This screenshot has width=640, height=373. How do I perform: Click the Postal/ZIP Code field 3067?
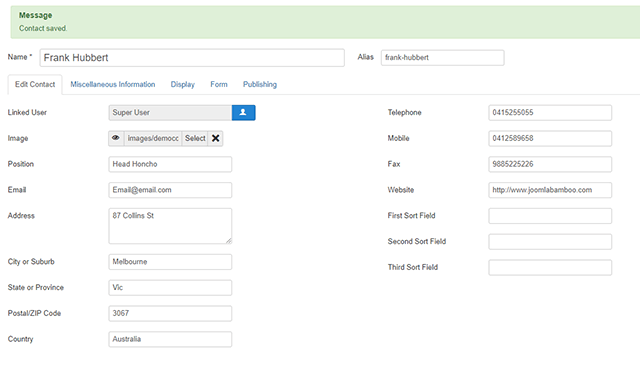point(170,313)
